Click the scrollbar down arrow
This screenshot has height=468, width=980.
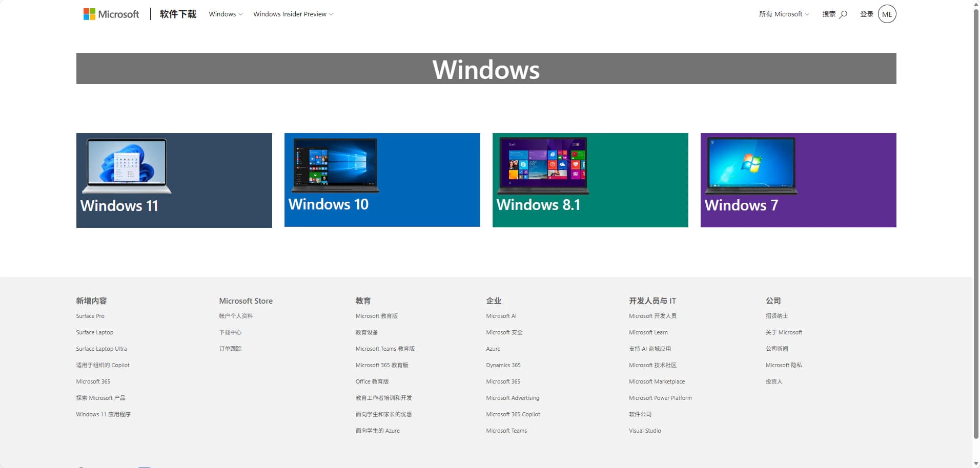coord(976,463)
